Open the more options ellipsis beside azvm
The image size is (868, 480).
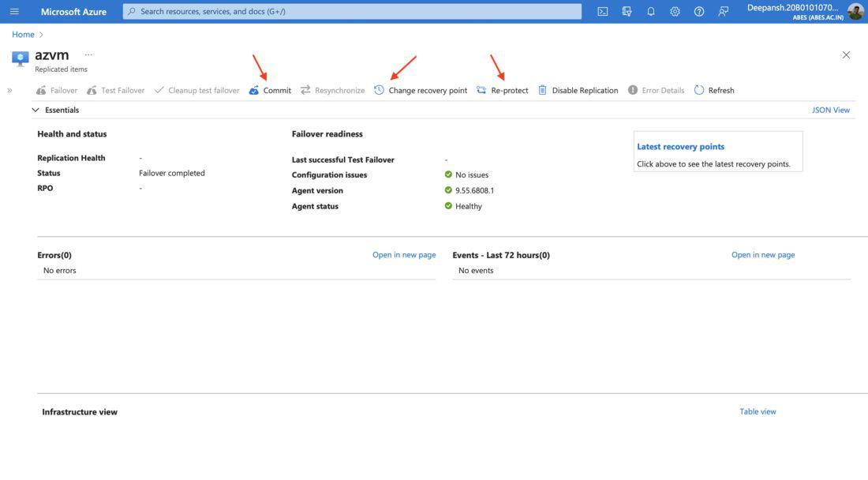point(88,54)
